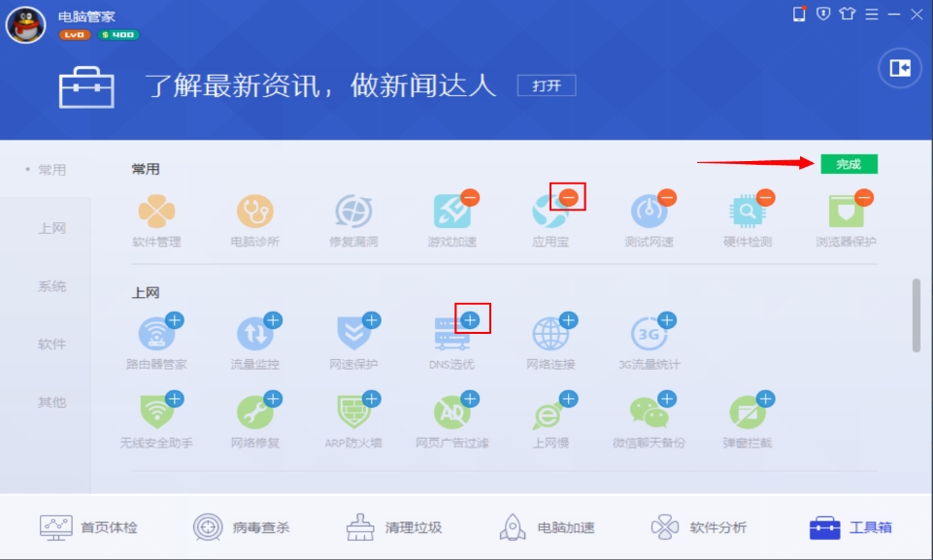Open the main menu in title bar
The width and height of the screenshot is (933, 560).
tap(871, 14)
